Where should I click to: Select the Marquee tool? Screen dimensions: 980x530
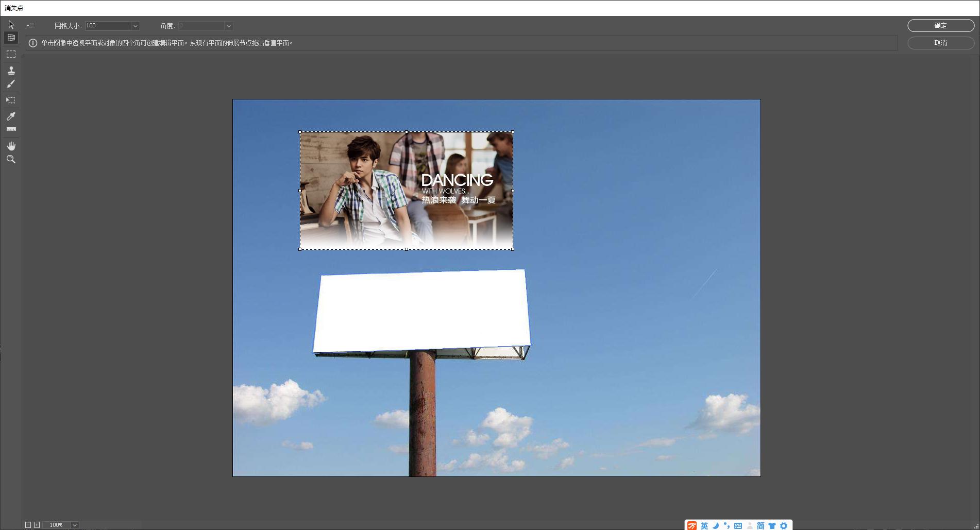click(x=10, y=54)
